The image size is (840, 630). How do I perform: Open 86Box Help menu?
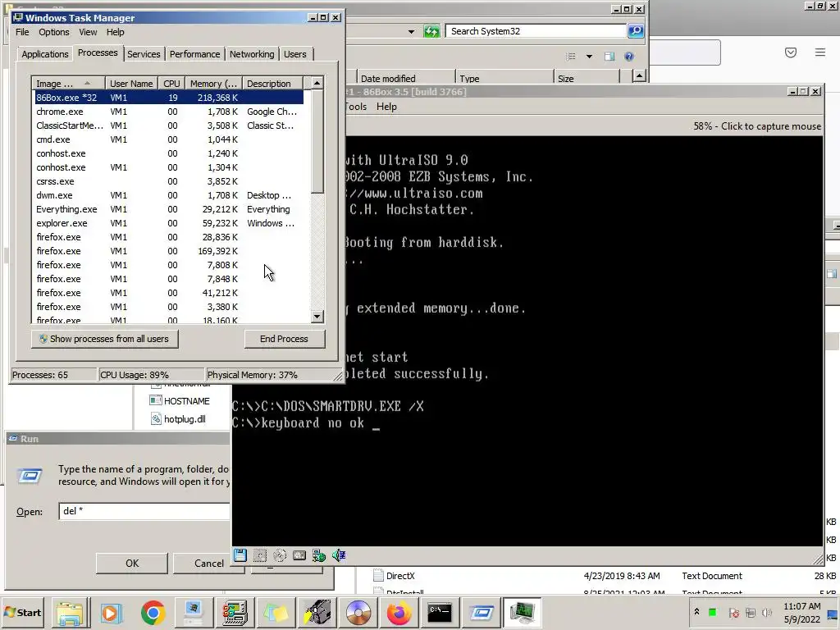pos(386,107)
